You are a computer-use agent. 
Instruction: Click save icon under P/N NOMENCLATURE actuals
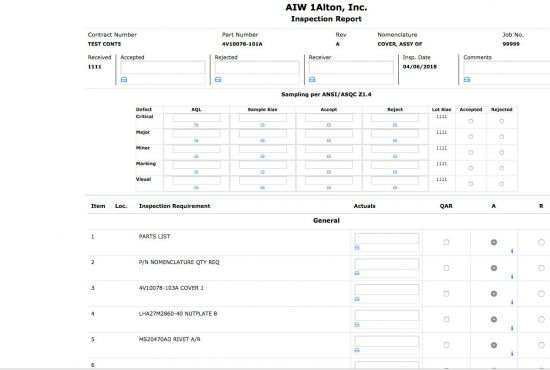[x=357, y=273]
